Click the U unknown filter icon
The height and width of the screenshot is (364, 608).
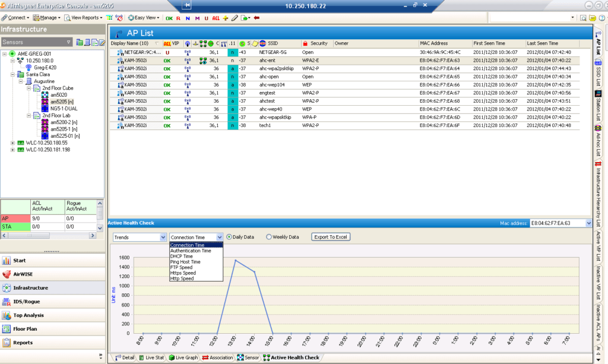[x=206, y=18]
